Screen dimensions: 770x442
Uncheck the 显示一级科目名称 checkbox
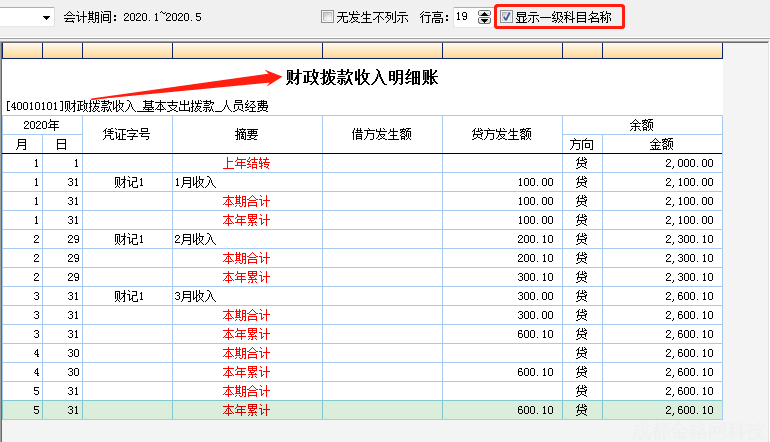pyautogui.click(x=507, y=18)
